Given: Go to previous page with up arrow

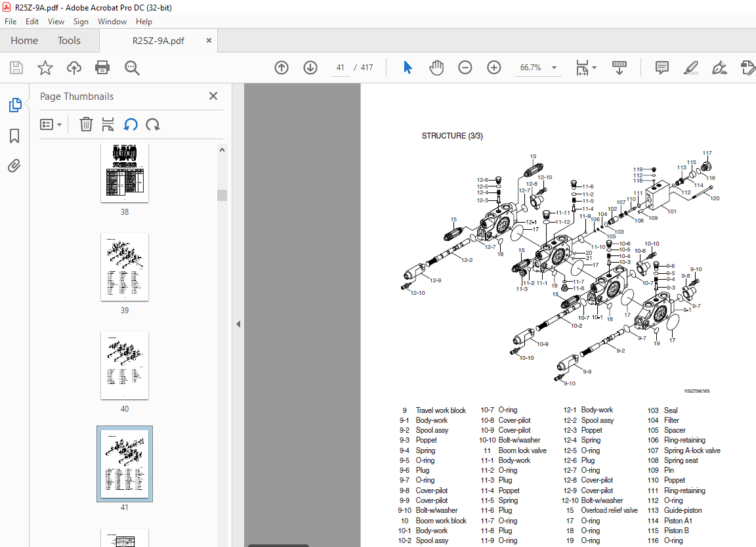Looking at the screenshot, I should (282, 68).
